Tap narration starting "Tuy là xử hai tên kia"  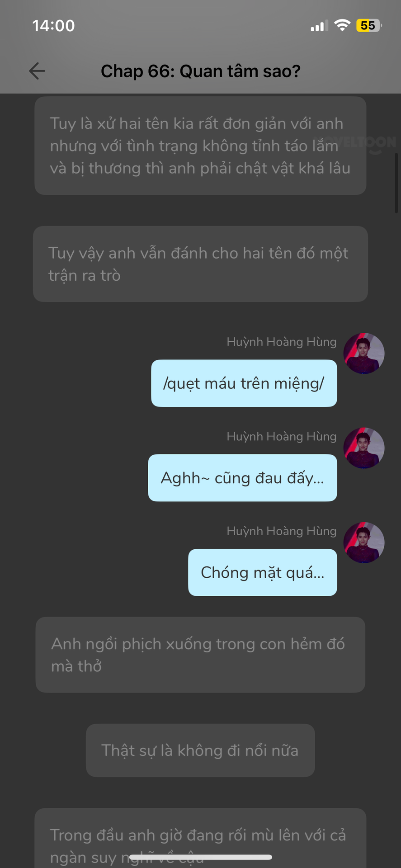click(200, 146)
